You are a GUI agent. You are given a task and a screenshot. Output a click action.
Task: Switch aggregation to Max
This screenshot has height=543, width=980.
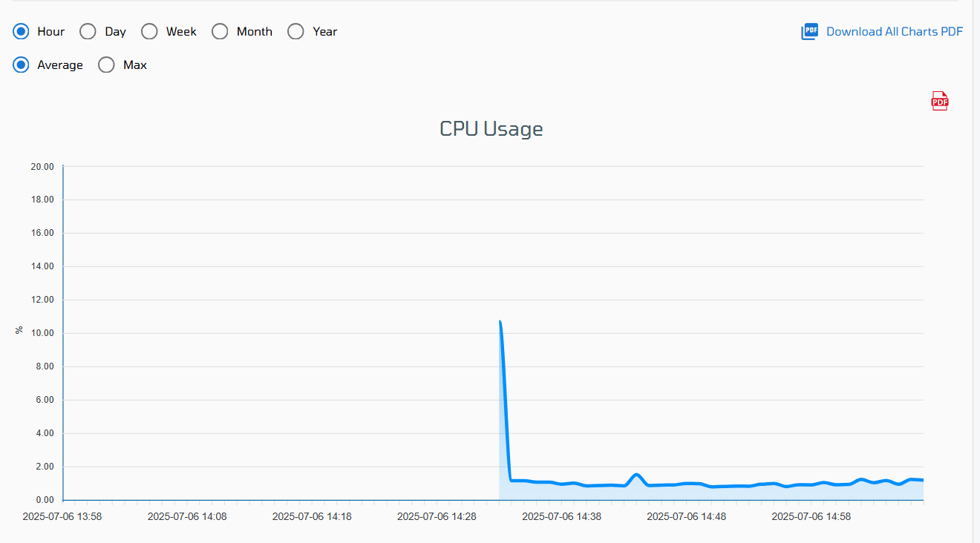106,65
